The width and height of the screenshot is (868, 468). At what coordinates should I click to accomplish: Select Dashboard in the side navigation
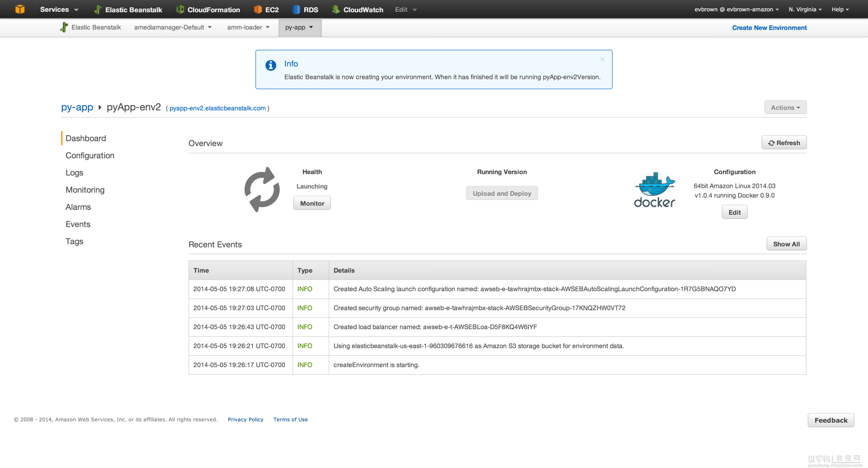tap(86, 138)
